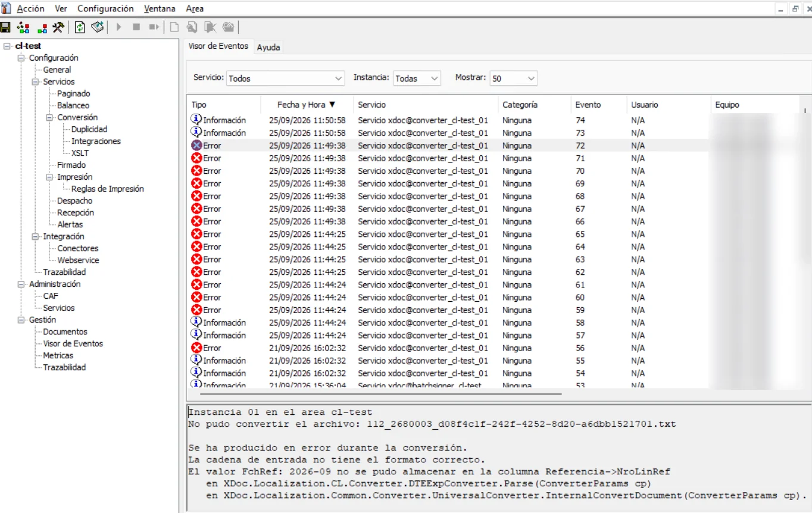Select Firmado tree item
Image resolution: width=812 pixels, height=513 pixels.
(x=71, y=165)
